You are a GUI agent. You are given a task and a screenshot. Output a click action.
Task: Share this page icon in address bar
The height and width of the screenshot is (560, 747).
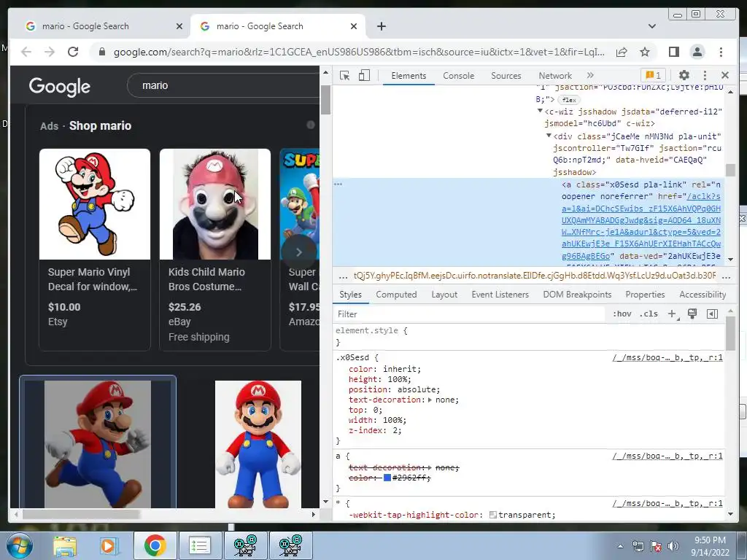point(622,52)
